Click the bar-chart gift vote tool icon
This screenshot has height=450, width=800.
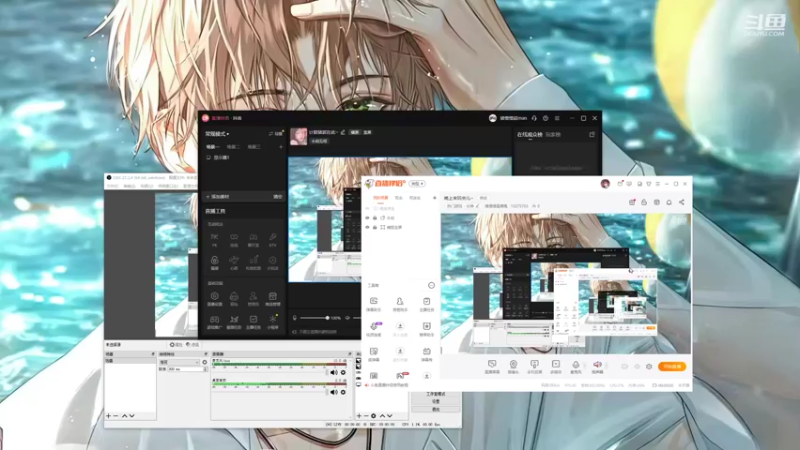coord(253,262)
